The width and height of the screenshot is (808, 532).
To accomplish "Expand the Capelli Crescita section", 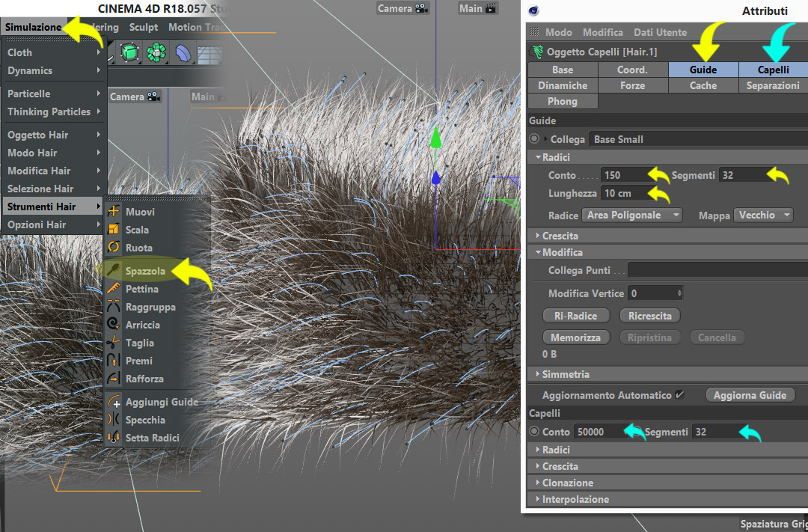I will (538, 466).
